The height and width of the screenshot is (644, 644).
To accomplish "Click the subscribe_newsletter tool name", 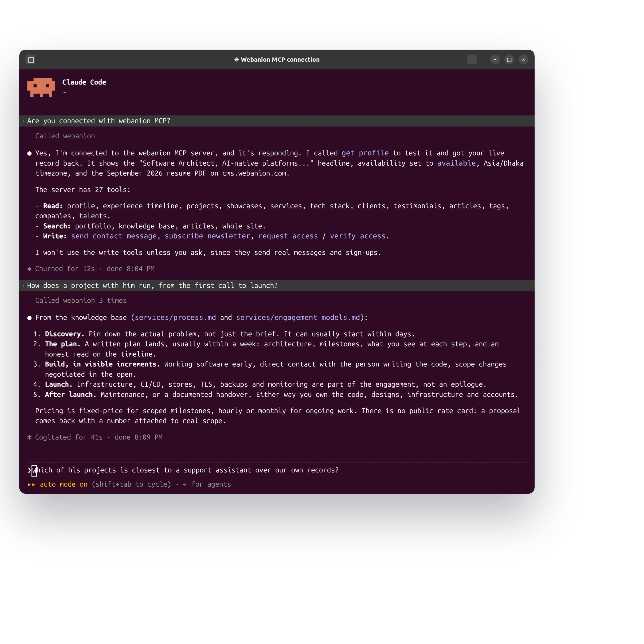I will point(207,236).
